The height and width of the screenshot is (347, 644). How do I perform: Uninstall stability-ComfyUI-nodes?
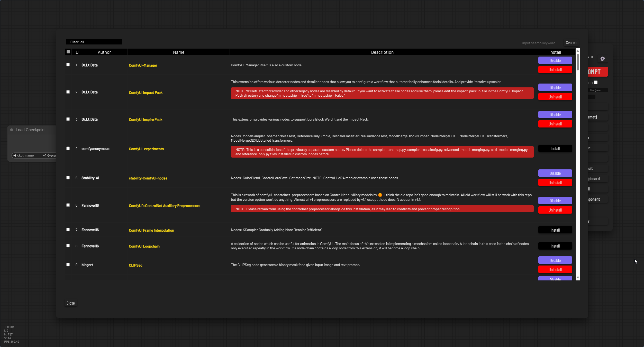pyautogui.click(x=555, y=183)
